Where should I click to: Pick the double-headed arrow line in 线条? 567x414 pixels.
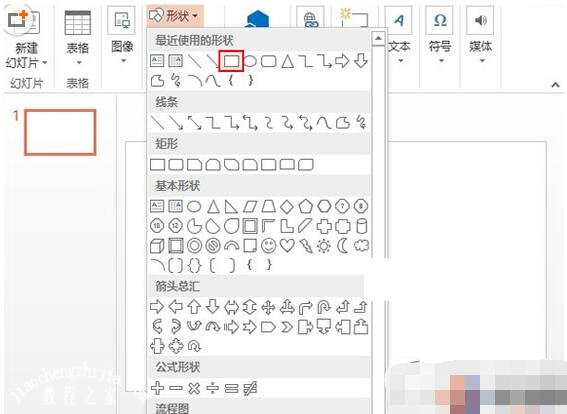[195, 123]
